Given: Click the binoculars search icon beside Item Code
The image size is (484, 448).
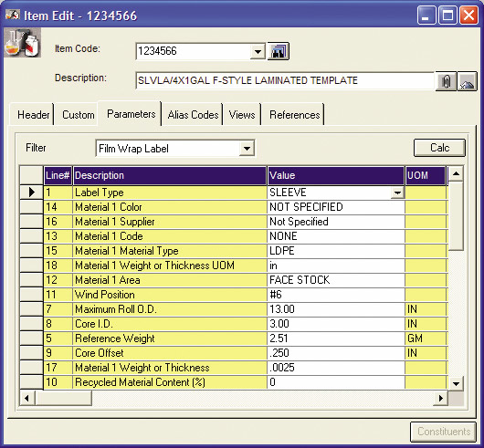Looking at the screenshot, I should 279,51.
